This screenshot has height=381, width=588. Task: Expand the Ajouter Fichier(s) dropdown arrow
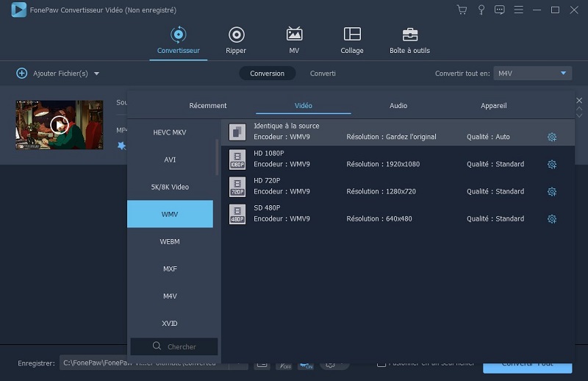(x=97, y=74)
